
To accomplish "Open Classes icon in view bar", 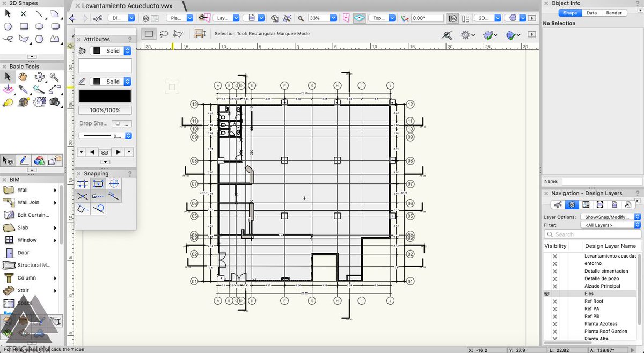I will click(98, 18).
